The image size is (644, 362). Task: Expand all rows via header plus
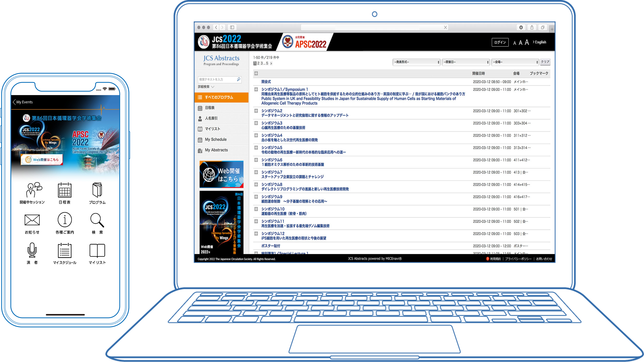coord(256,73)
